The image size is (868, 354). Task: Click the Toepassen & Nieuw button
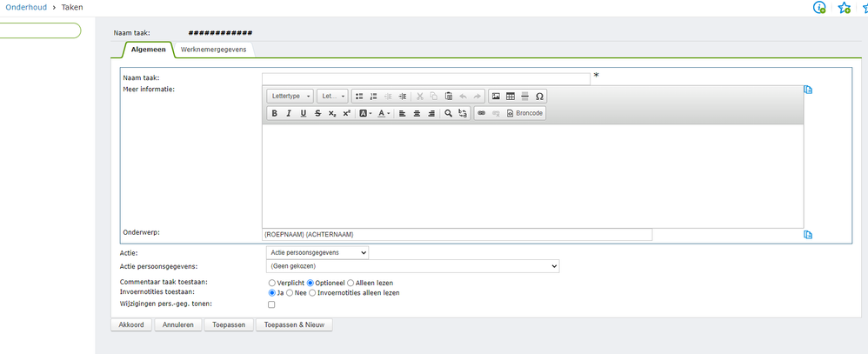click(x=295, y=325)
